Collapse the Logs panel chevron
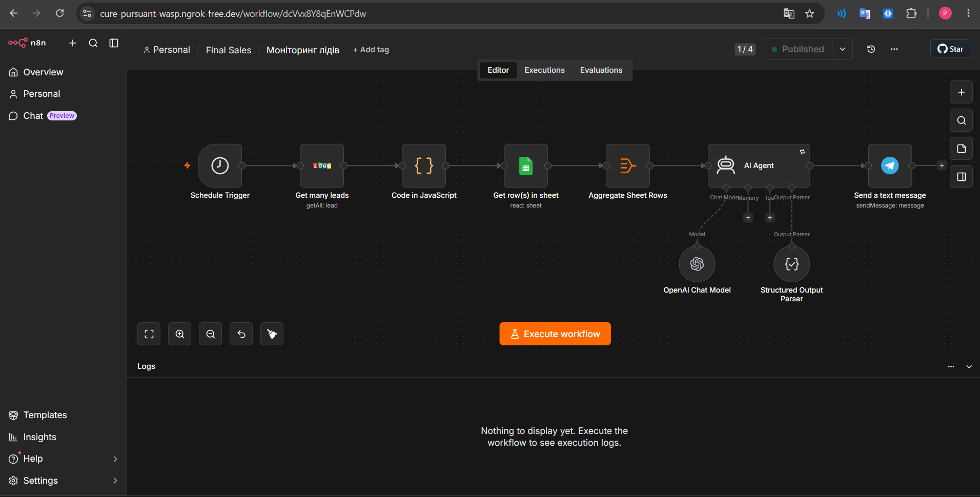The image size is (980, 497). [x=969, y=367]
